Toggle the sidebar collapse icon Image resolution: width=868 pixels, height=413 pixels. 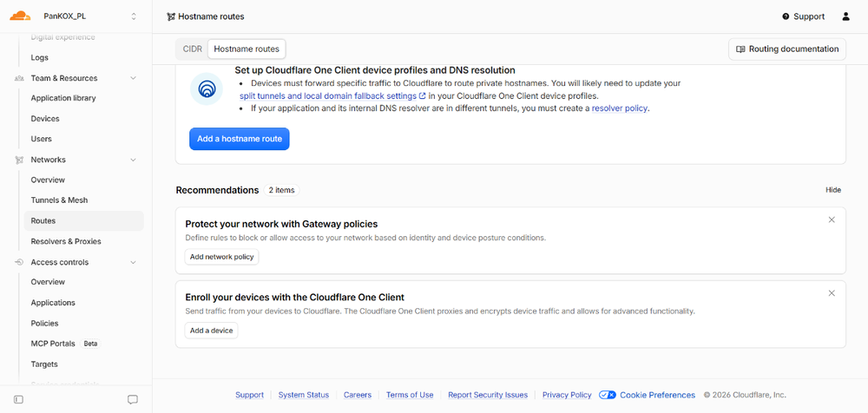click(x=18, y=399)
